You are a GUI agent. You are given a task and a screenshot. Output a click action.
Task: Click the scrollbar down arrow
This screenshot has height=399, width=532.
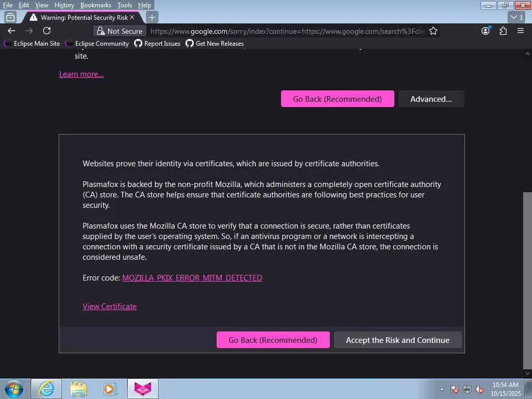(527, 373)
